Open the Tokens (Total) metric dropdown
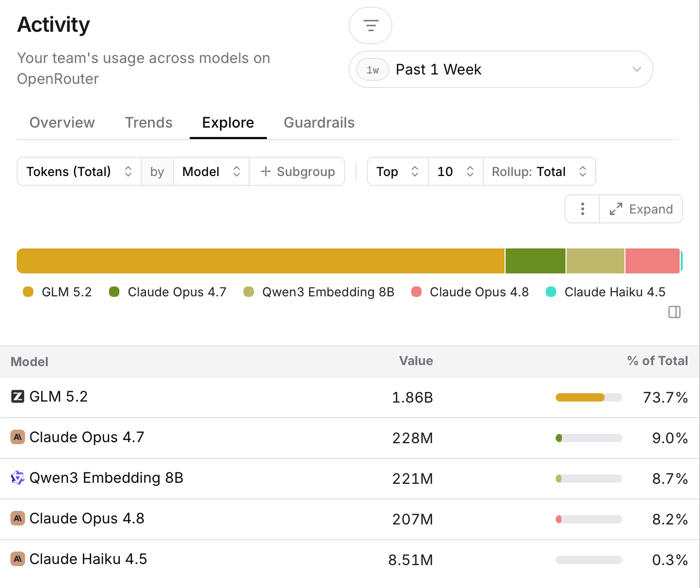Screen dimensions: 700x588 point(79,171)
